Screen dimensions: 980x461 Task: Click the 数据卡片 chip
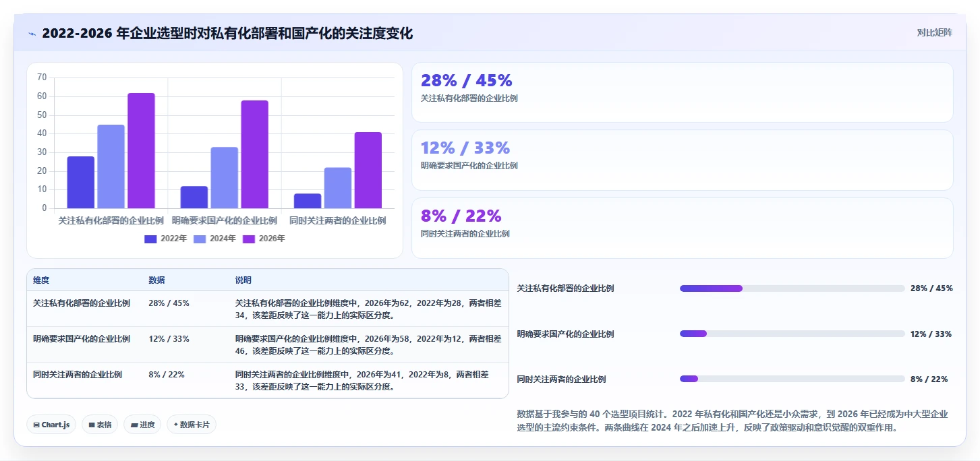pos(192,425)
